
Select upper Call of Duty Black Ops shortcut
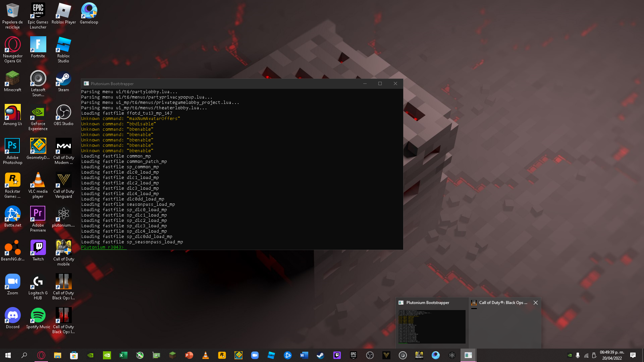pyautogui.click(x=63, y=287)
